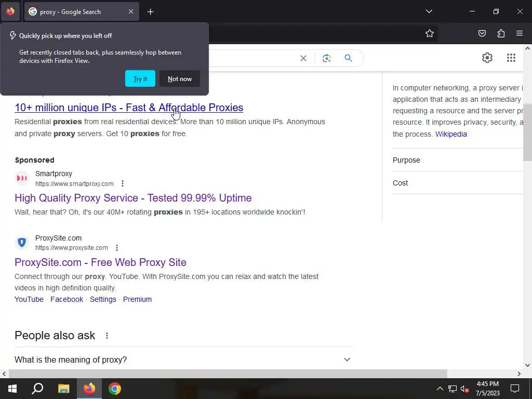Open Firefox application hamburger menu
The image size is (532, 399).
520,33
